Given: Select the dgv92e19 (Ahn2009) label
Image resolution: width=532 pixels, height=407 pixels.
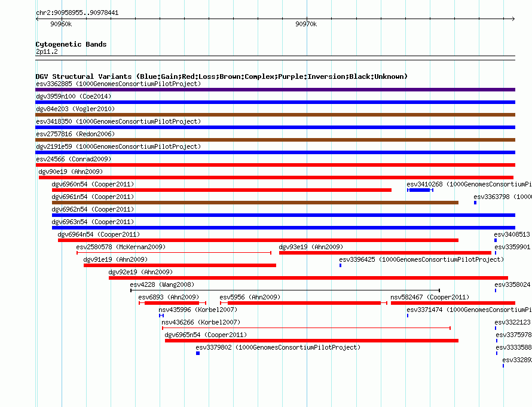Looking at the screenshot, I should (140, 272).
